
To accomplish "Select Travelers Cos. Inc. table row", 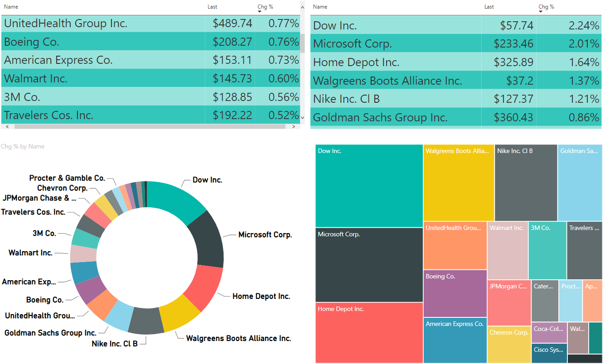I will 150,115.
